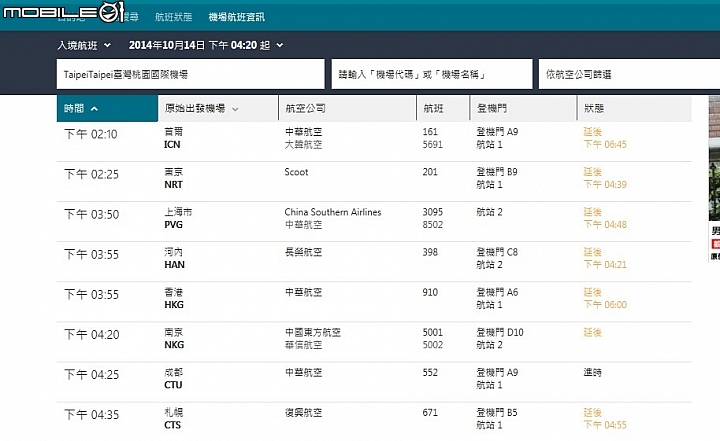Toggle the sort arrow in 時間 header
The width and height of the screenshot is (720, 441).
(x=95, y=109)
